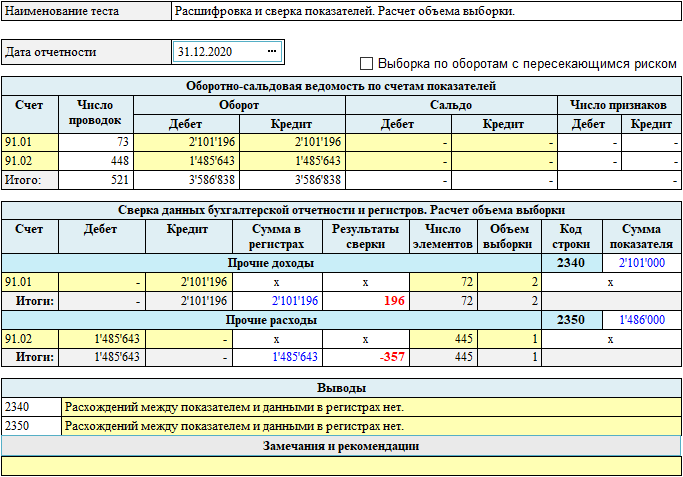Click the report date field 31.12.2020
This screenshot has height=477, width=683.
[x=227, y=52]
